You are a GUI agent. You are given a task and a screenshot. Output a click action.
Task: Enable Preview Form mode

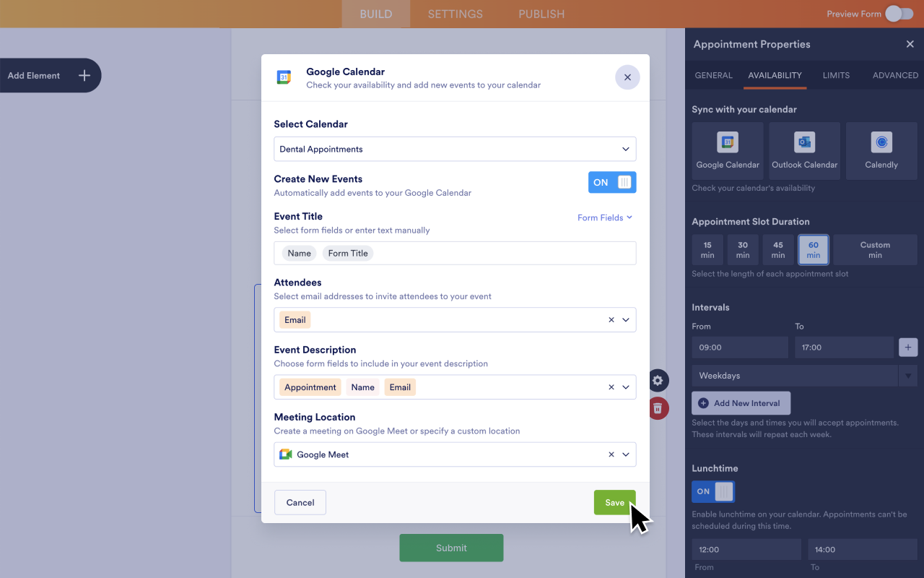coord(899,14)
